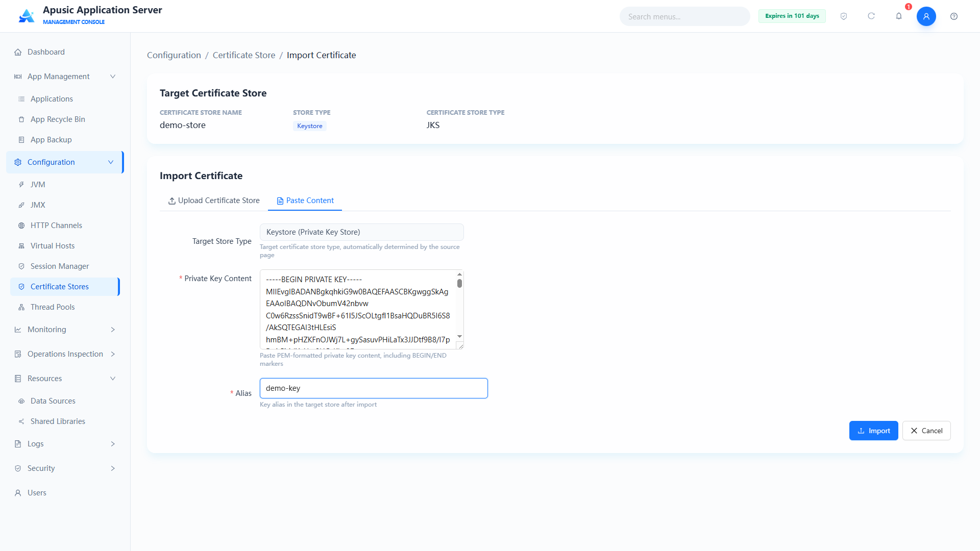Collapse the Configuration menu
Image resolution: width=980 pixels, height=551 pixels.
tap(65, 162)
